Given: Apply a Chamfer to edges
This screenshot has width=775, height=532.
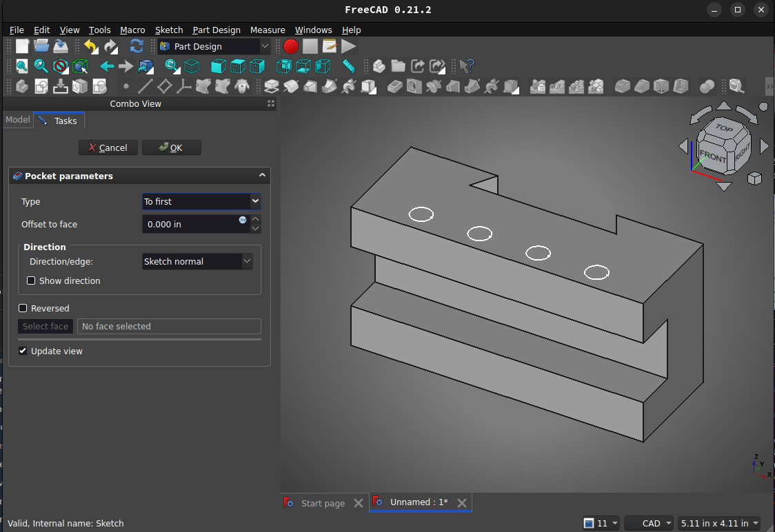Looking at the screenshot, I should pos(641,86).
